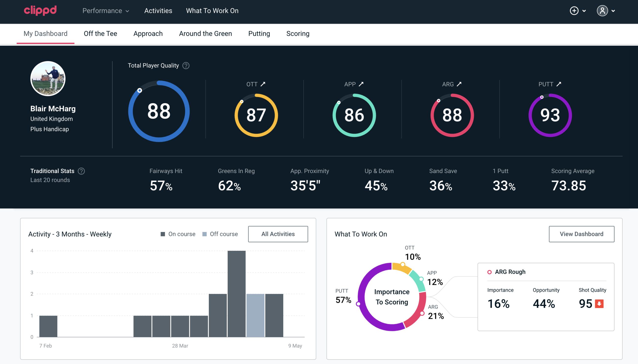Click the add activity plus icon
Image resolution: width=638 pixels, height=364 pixels.
tap(574, 11)
